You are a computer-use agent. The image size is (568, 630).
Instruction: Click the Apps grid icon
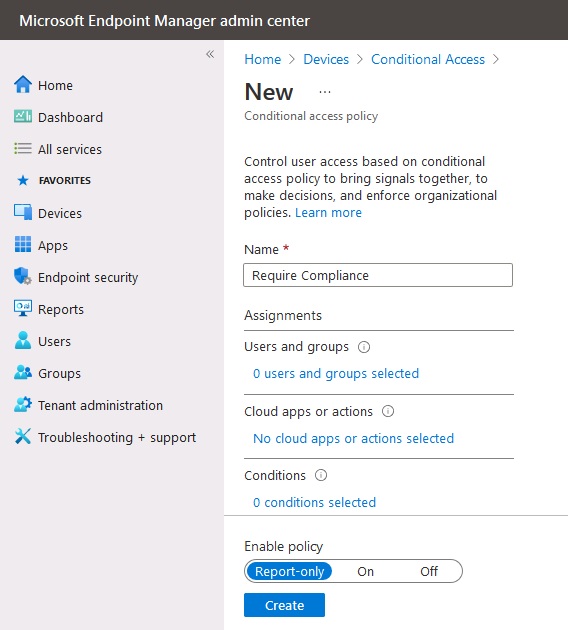pyautogui.click(x=23, y=244)
